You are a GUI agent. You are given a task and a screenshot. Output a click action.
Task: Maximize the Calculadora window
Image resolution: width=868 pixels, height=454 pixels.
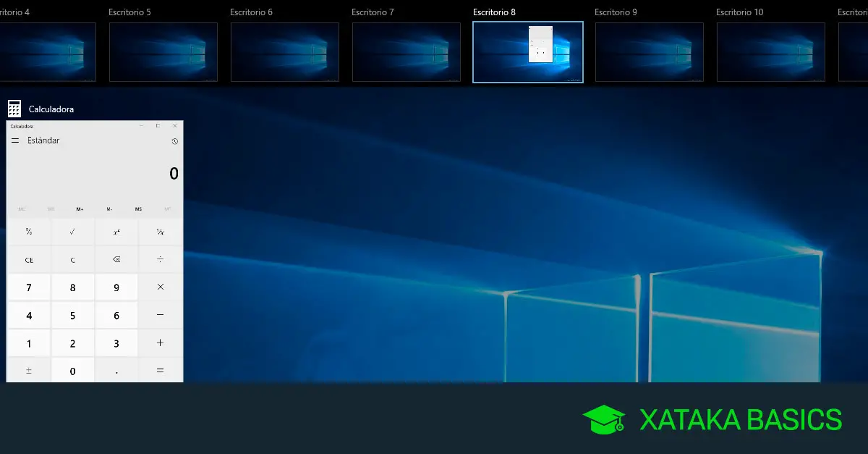158,126
